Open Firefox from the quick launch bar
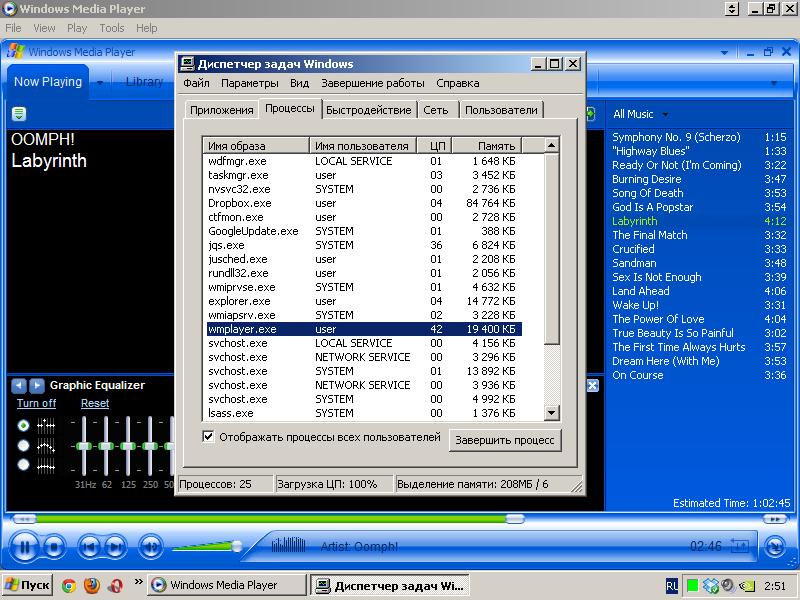800x600 pixels. [92, 585]
